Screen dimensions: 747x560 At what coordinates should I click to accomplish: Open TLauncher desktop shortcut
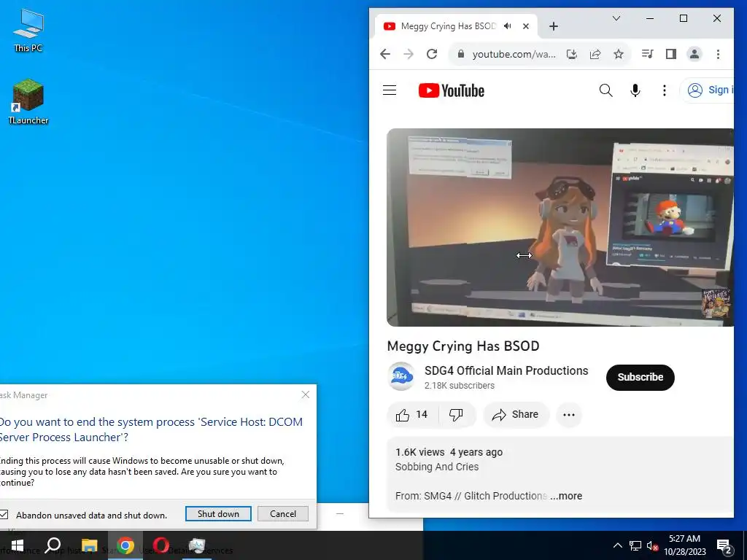click(x=28, y=102)
